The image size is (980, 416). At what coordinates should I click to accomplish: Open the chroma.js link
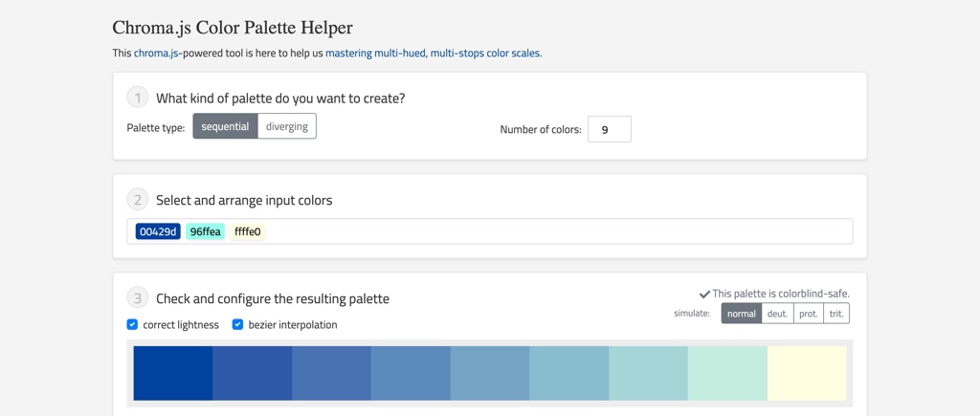pos(156,54)
